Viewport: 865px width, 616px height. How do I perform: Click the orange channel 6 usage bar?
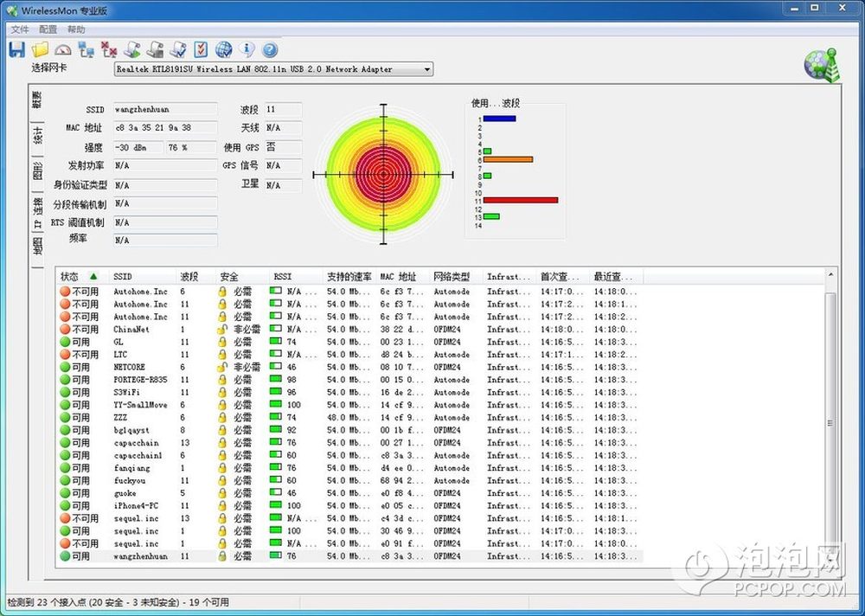[x=508, y=159]
